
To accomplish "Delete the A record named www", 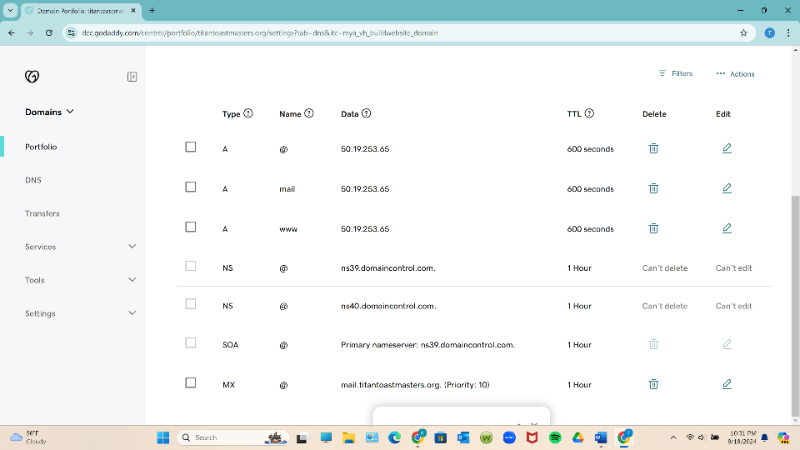I will (653, 228).
